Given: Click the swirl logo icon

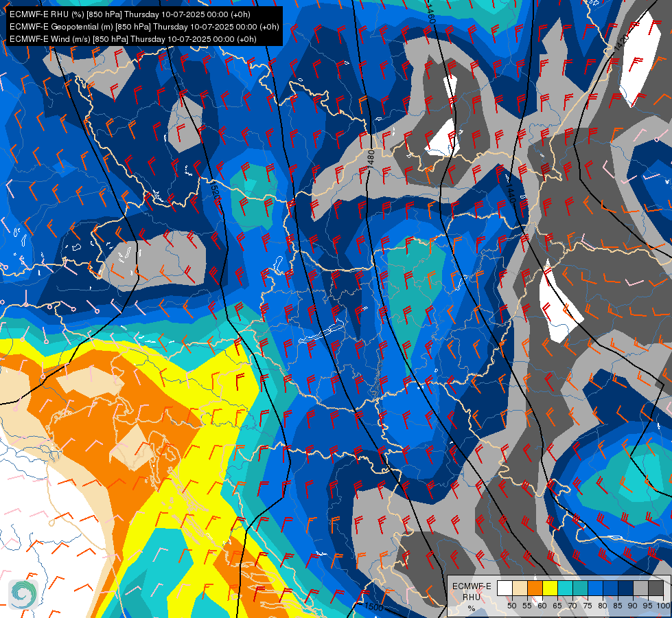Looking at the screenshot, I should coord(23,594).
